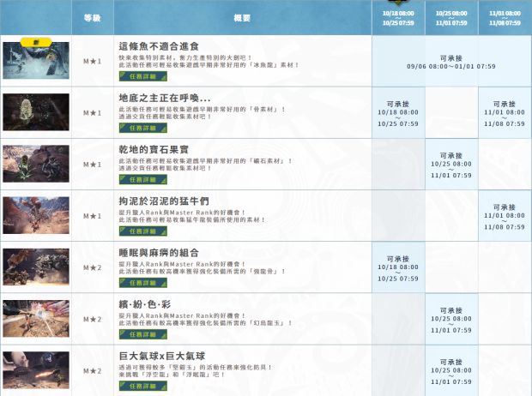Image resolution: width=532 pixels, height=396 pixels.
Task: Click description mentioning 「堅鎧玉」
Action: click(196, 371)
